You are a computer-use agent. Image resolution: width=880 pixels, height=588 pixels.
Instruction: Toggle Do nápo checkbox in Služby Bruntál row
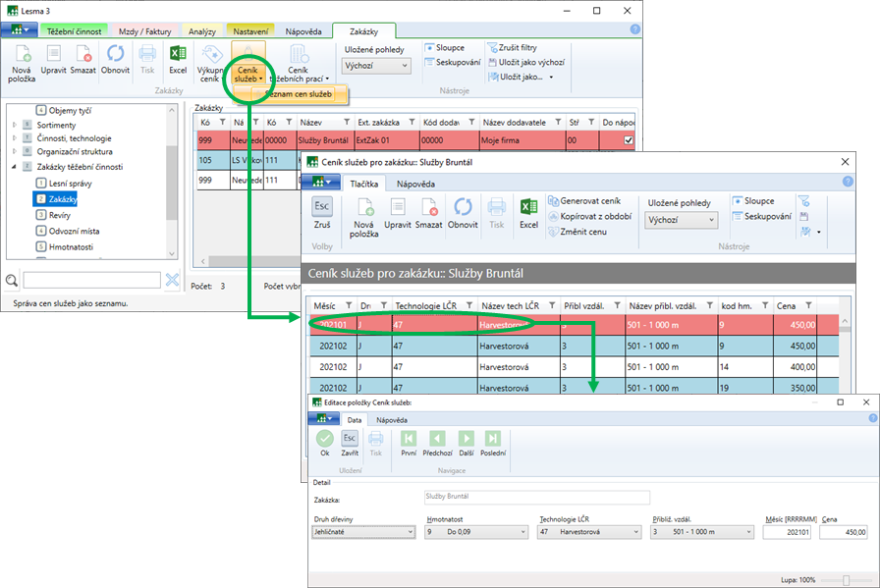pos(629,141)
